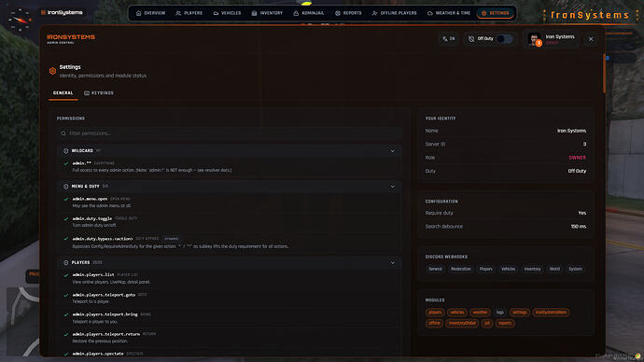Screen dimensions: 644x362
Task: Click the Duty status value Off Duty
Action: click(577, 171)
